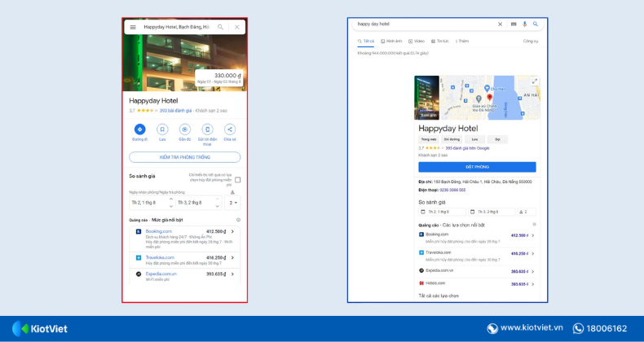Expand Expedia.com.vn 393.635 đ chevron in Maps
This screenshot has height=342, width=644.
point(232,274)
